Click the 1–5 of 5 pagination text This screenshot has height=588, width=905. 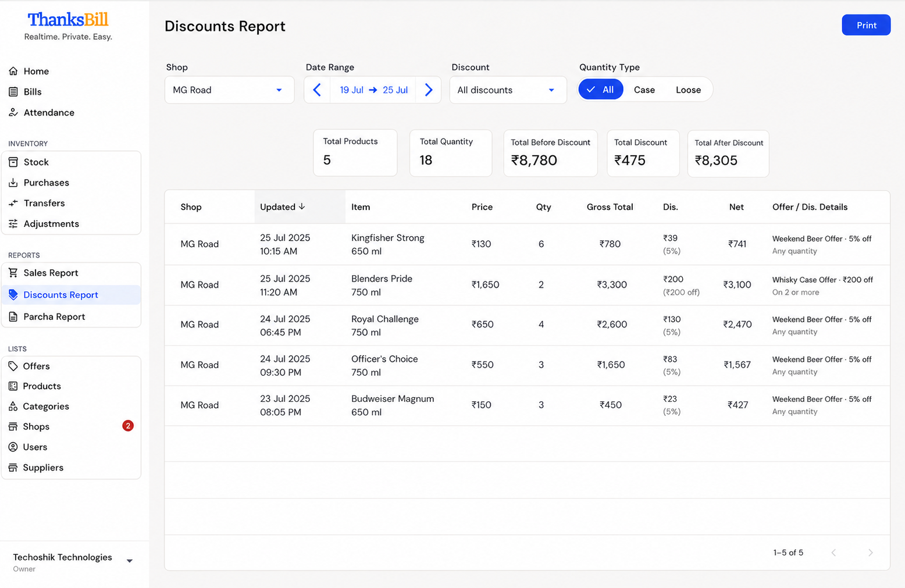(788, 553)
